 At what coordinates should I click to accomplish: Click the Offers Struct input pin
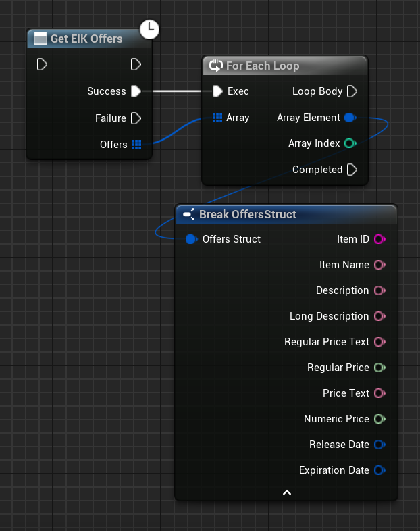click(190, 239)
